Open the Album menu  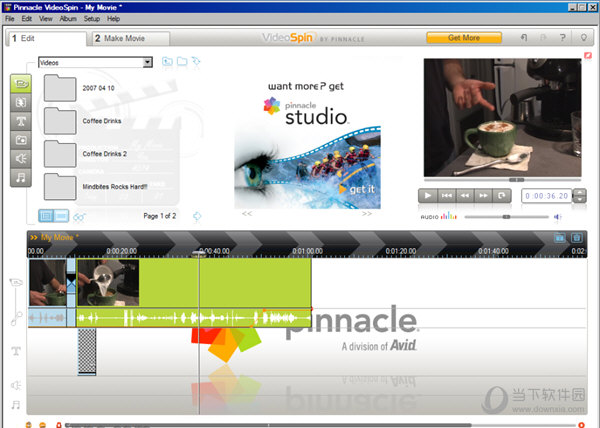(x=68, y=19)
